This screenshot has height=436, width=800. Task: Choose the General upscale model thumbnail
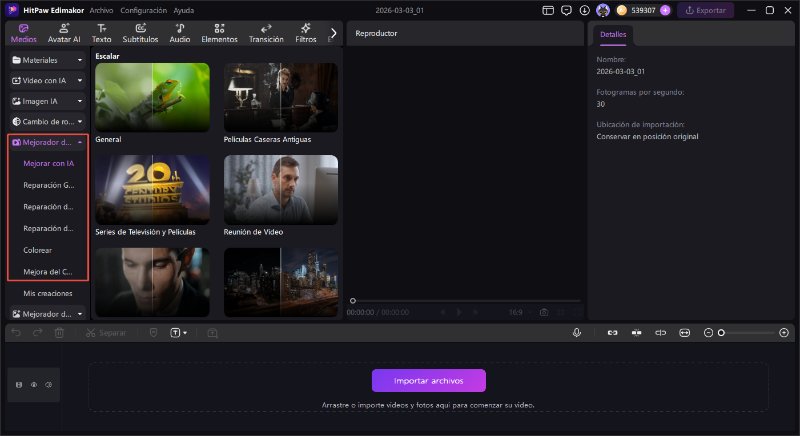coord(152,97)
